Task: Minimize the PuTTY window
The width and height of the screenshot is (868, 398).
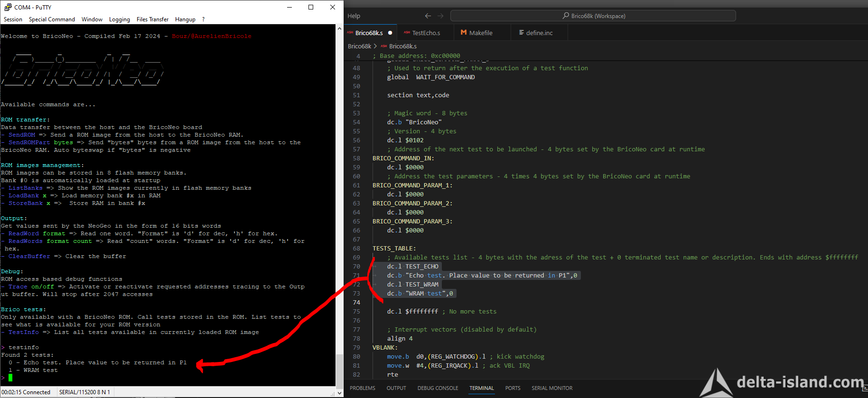Action: click(289, 7)
